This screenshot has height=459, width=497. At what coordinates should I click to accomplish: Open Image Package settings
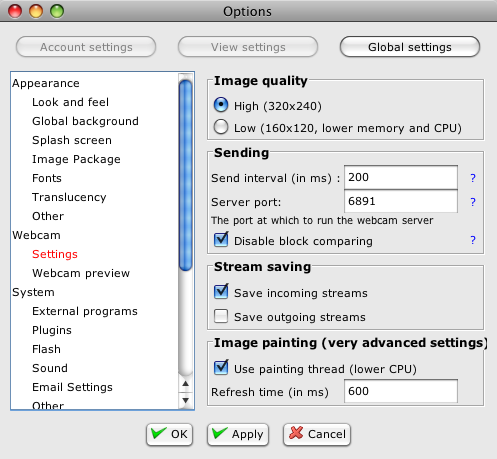(x=76, y=159)
